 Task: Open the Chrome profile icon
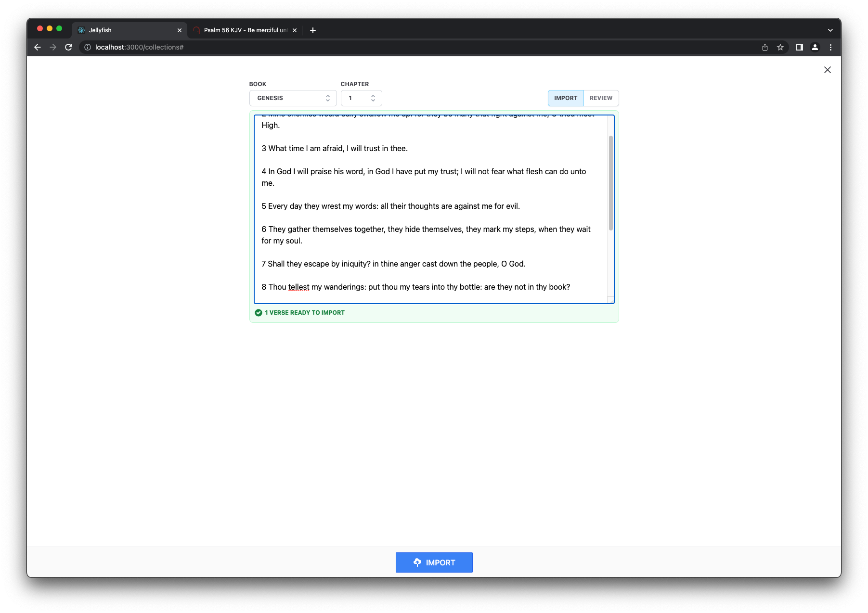815,47
